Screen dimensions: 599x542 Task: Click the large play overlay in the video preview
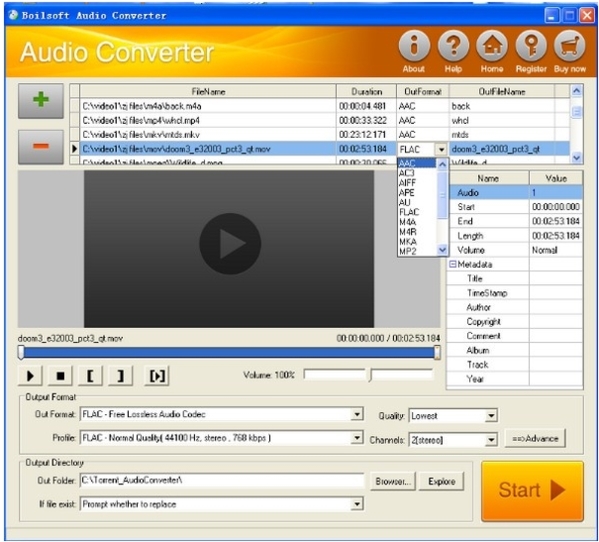[230, 243]
